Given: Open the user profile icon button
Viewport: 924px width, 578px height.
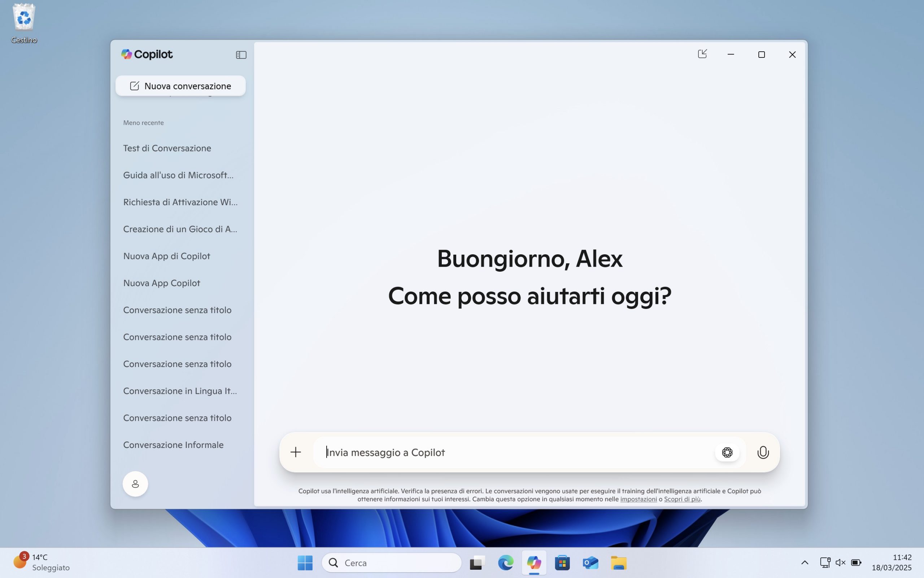Looking at the screenshot, I should point(135,484).
